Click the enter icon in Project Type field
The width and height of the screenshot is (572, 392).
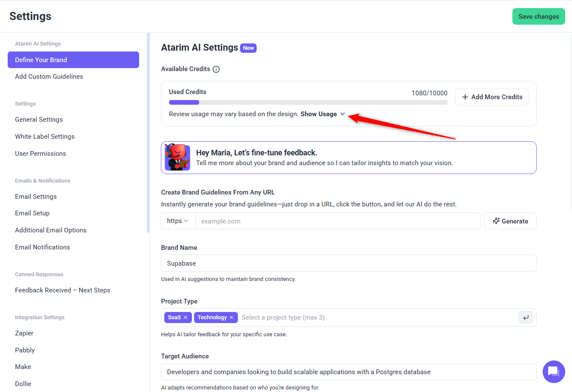point(526,318)
